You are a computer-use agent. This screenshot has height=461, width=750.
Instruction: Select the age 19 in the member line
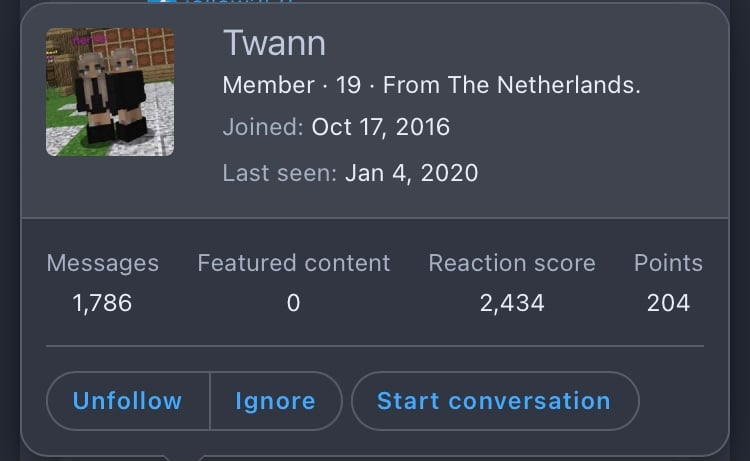[x=348, y=85]
